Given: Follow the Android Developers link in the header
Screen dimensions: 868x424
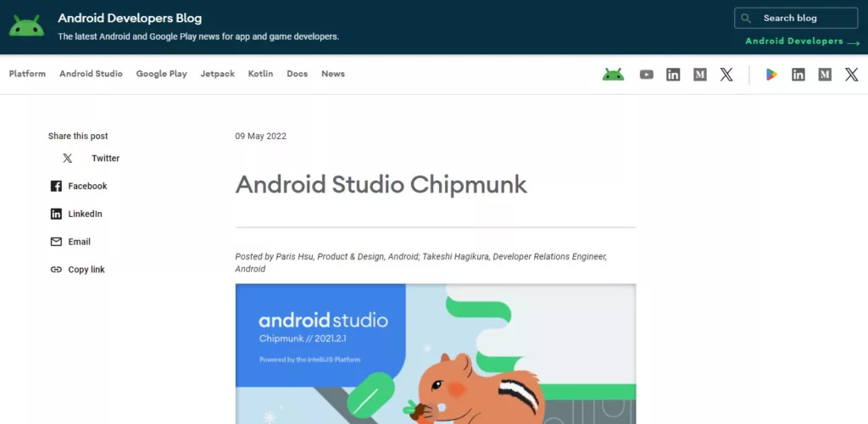Looking at the screenshot, I should pyautogui.click(x=793, y=41).
